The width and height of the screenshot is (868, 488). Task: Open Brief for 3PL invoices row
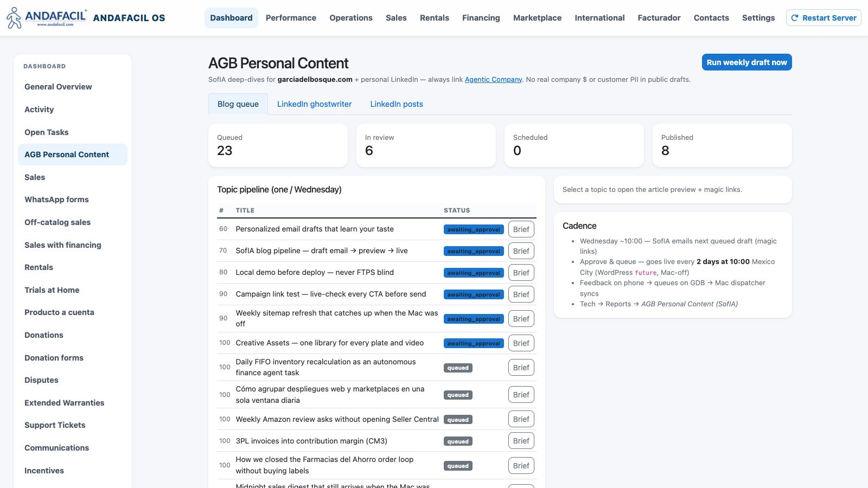coord(521,441)
